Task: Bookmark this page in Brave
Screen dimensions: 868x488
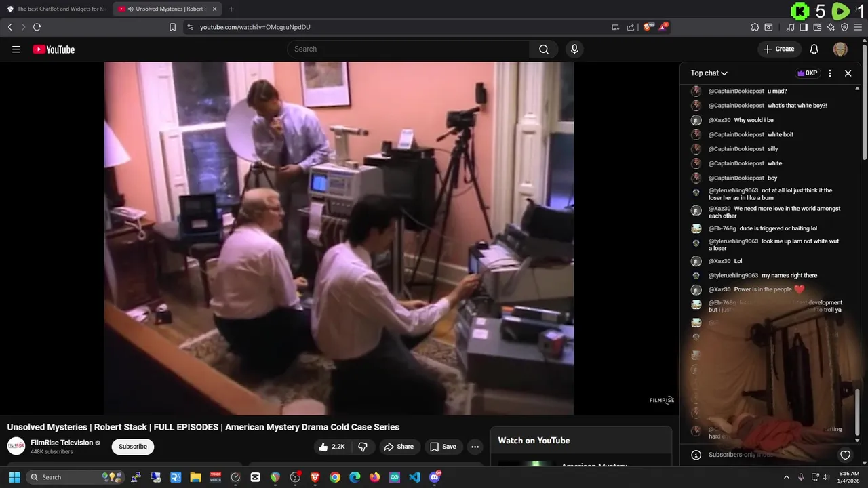Action: (172, 27)
